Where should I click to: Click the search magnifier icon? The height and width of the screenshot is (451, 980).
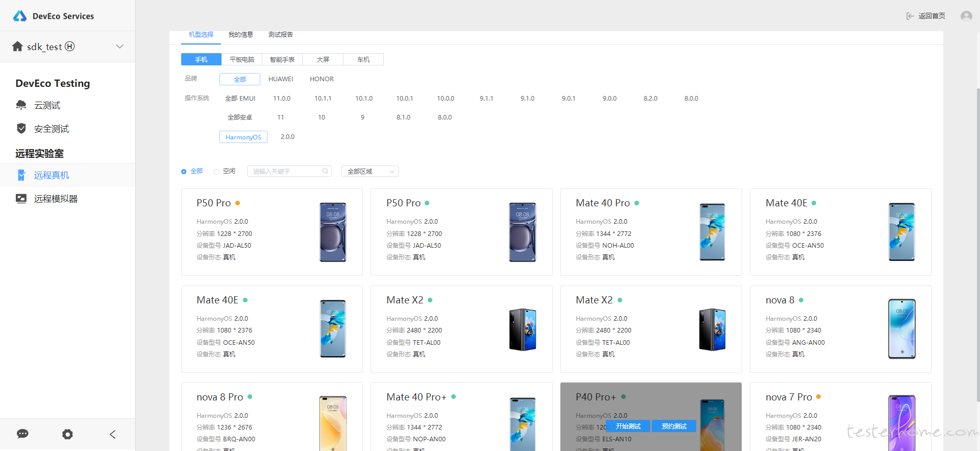[x=325, y=171]
